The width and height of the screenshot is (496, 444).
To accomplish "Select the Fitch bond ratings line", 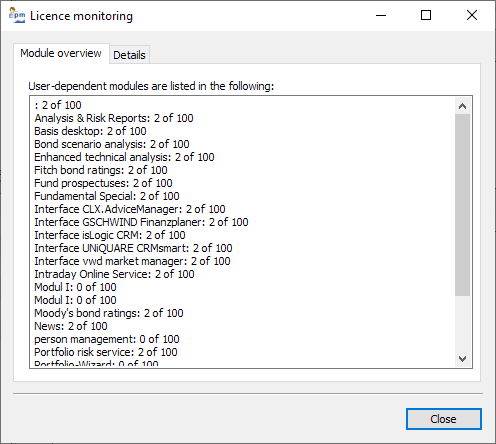I will pos(101,170).
